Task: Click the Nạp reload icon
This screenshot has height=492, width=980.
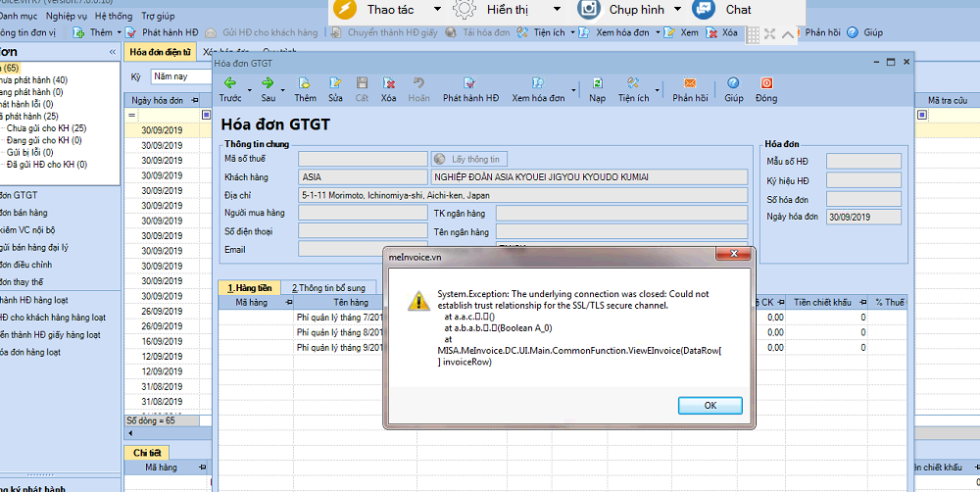Action: [x=597, y=89]
